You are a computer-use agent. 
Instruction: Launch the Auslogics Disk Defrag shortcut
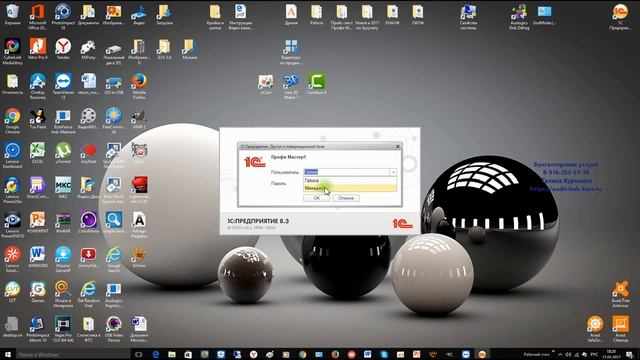click(x=519, y=16)
